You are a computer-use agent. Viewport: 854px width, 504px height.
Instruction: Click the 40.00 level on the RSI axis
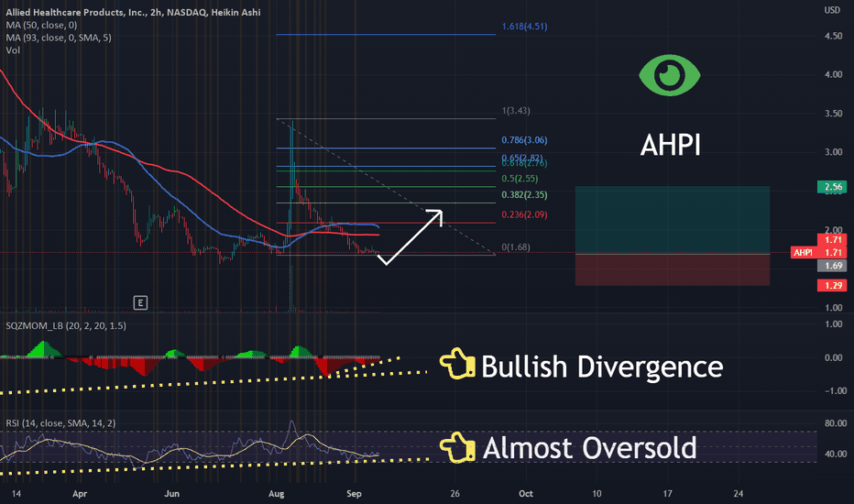pos(835,454)
